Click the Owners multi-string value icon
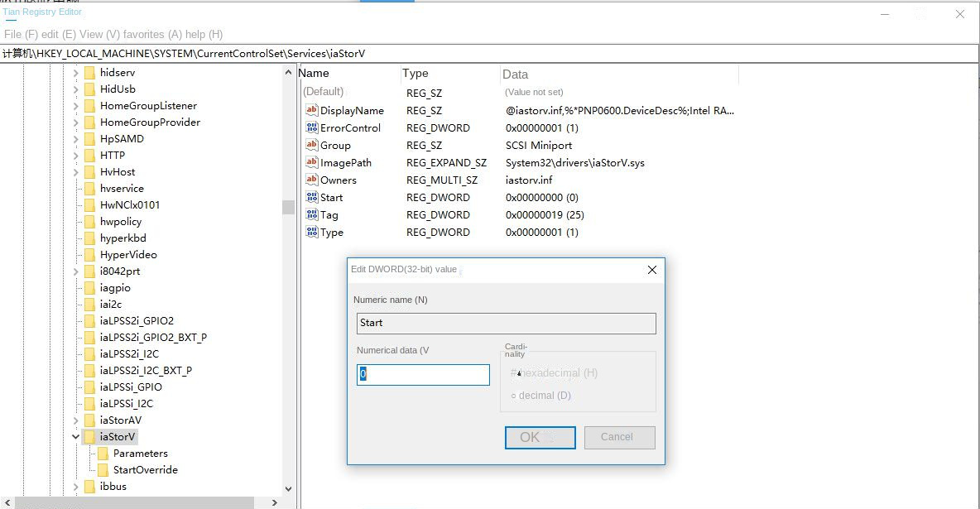 pyautogui.click(x=311, y=180)
